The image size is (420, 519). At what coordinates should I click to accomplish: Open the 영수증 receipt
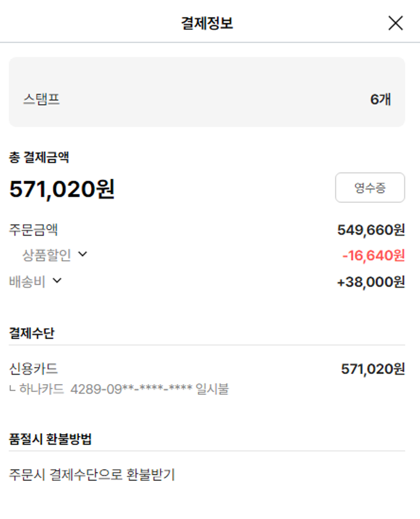tap(370, 188)
